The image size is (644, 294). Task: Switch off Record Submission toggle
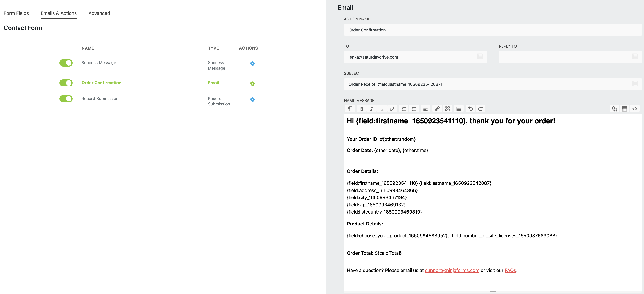(66, 99)
